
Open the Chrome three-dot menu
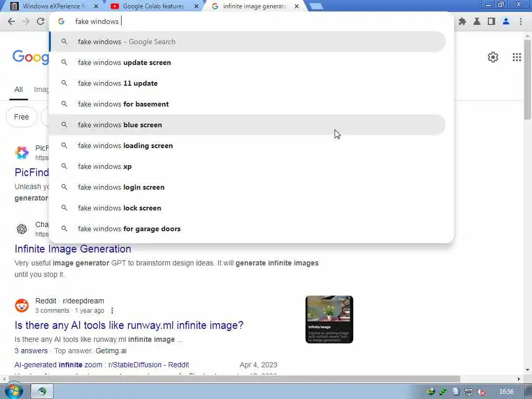point(521,21)
